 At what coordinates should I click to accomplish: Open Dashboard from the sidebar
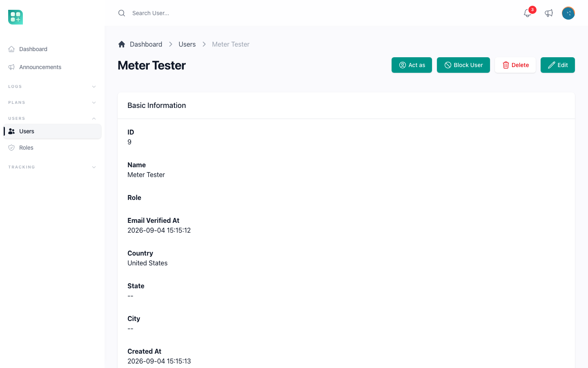pos(52,49)
